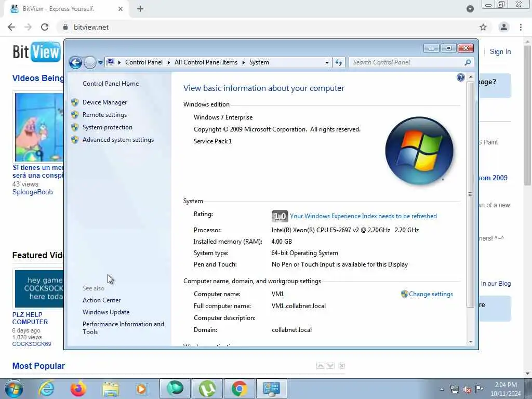Open SploogeBoob uploader link
The width and height of the screenshot is (532, 399).
pos(33,192)
